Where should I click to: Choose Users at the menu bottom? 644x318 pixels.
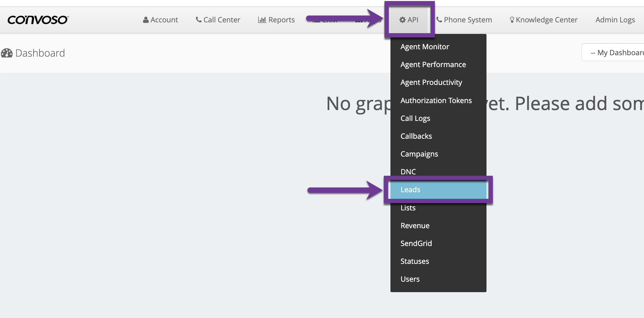[x=410, y=279]
